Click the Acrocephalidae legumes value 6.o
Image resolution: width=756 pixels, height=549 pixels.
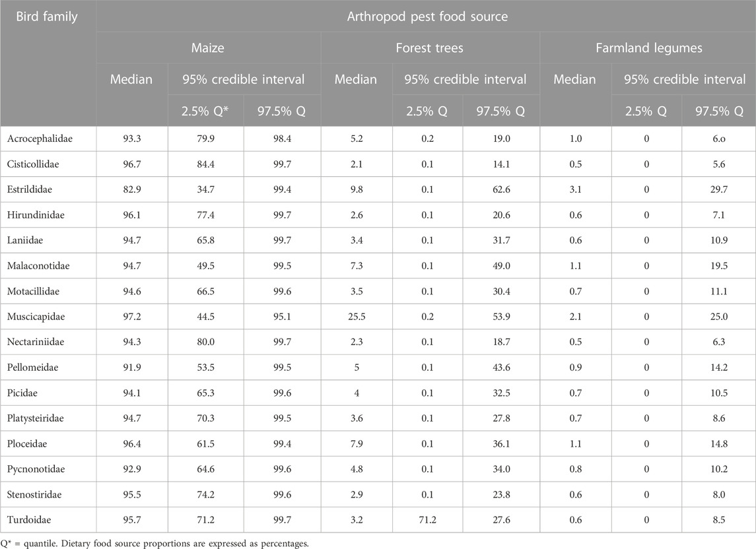click(x=719, y=139)
